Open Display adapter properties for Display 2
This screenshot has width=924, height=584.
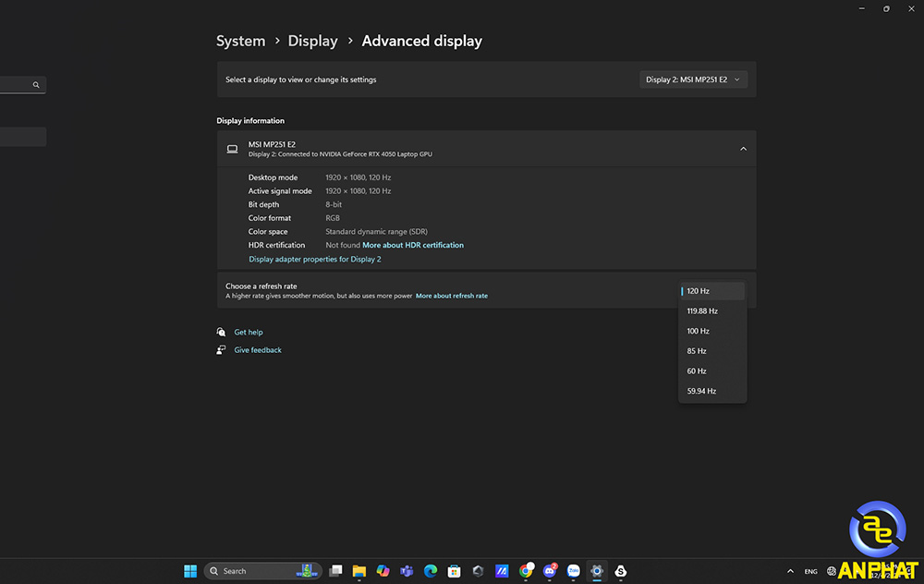tap(315, 260)
